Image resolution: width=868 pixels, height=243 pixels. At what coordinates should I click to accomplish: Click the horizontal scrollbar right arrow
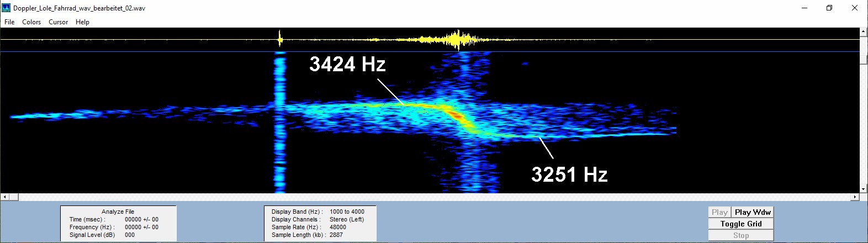coord(855,197)
